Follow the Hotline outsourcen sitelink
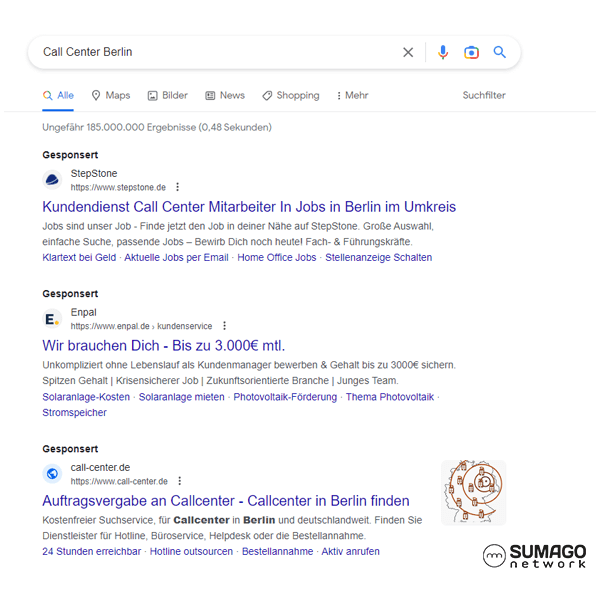Screen dimensions: 600x600 click(x=191, y=551)
